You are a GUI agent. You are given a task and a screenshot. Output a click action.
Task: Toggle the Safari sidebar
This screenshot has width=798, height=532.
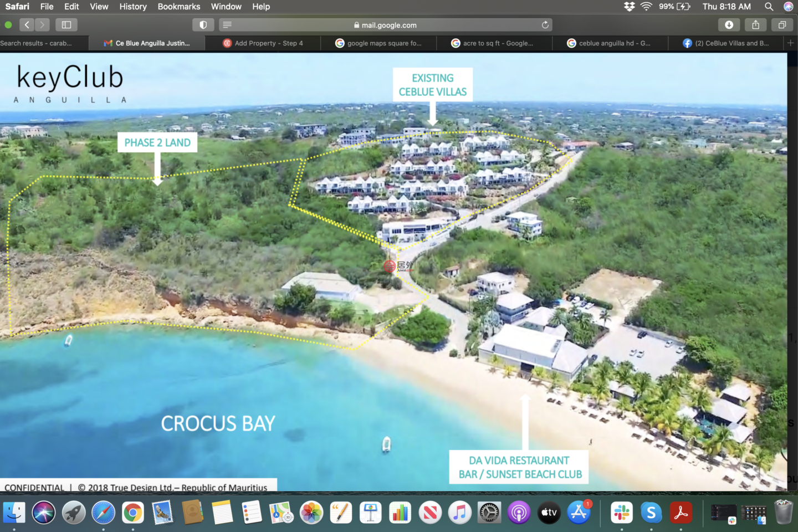click(66, 25)
